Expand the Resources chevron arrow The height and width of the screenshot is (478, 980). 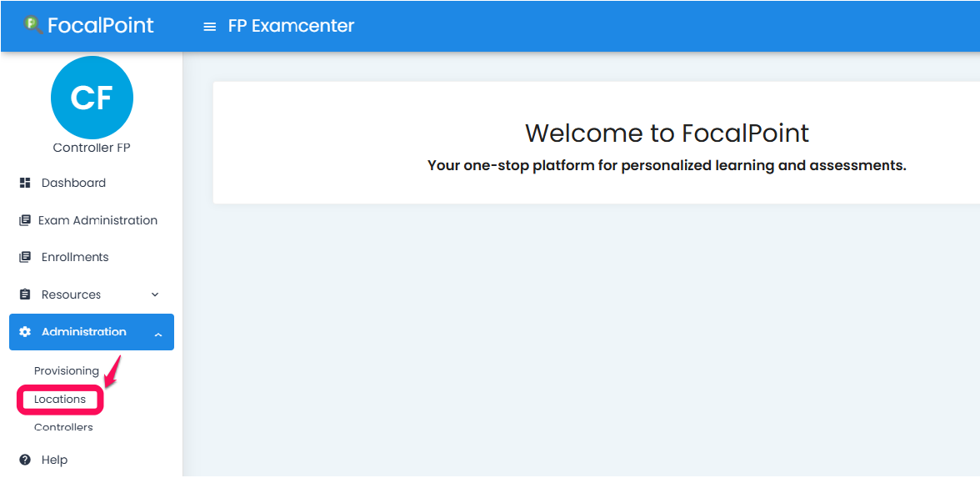156,294
